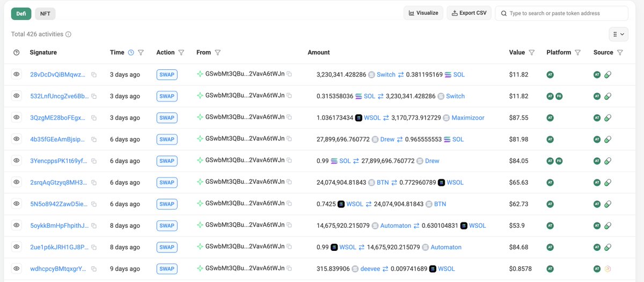Open the Source column filter
Viewport: 644px width, 282px height.
point(620,53)
